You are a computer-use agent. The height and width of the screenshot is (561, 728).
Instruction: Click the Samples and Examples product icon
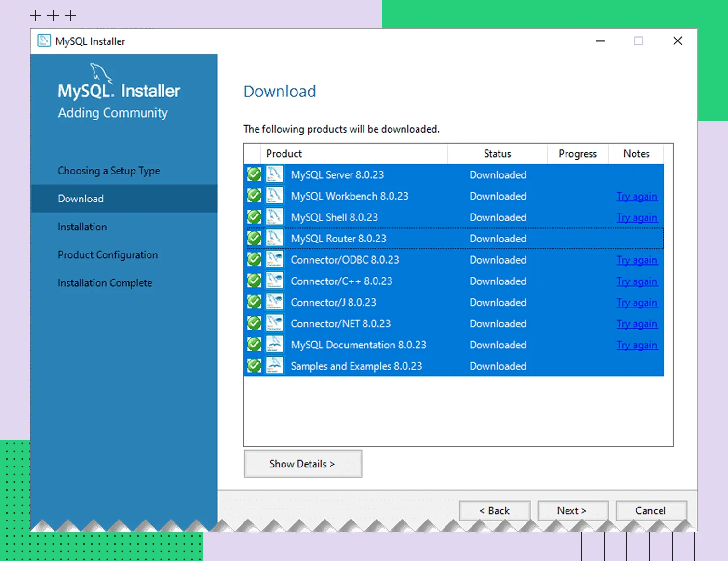(x=274, y=366)
